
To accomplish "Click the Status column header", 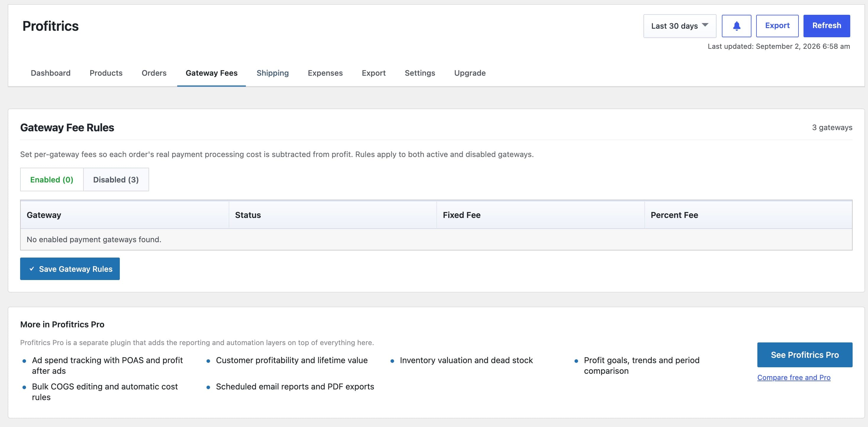I will click(333, 215).
